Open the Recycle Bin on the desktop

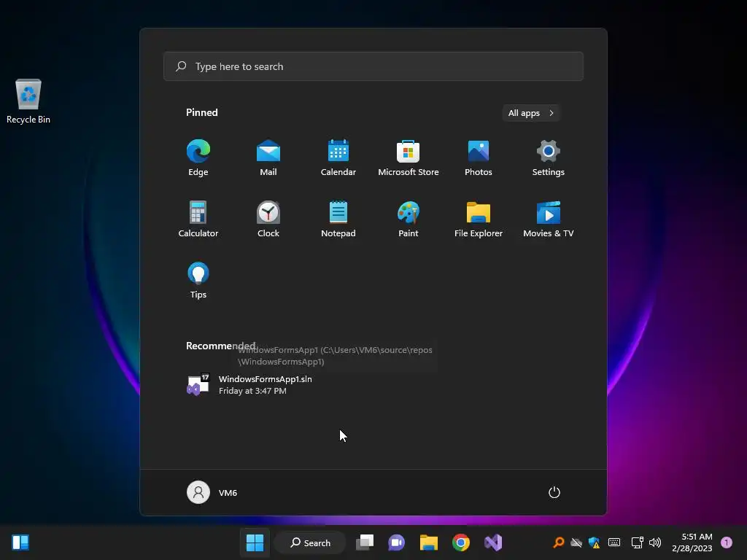point(28,101)
